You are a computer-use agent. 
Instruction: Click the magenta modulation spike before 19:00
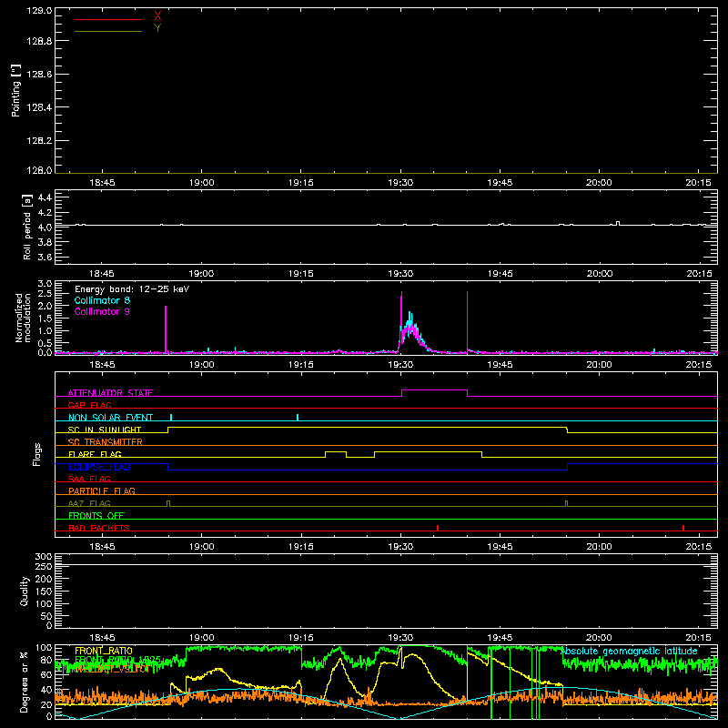click(x=166, y=329)
